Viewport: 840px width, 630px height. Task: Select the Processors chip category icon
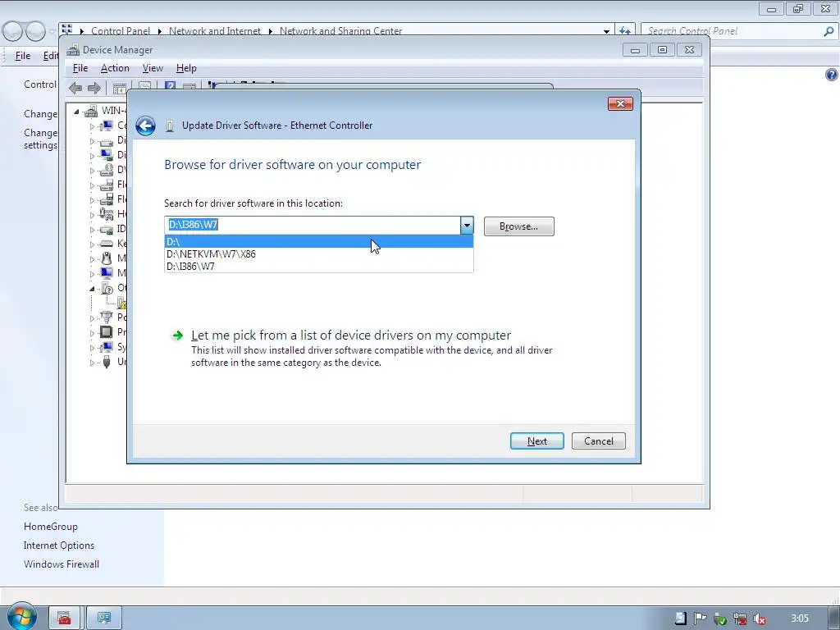107,331
